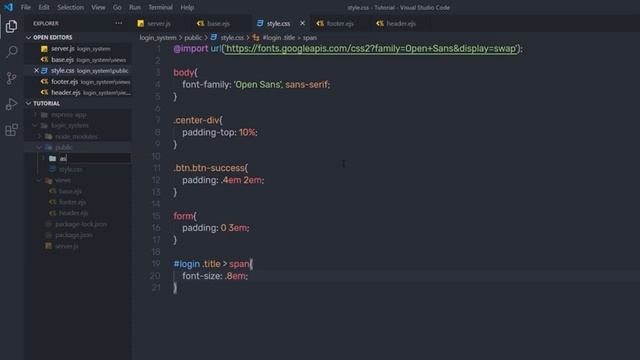
Task: Switch to the base.ejs tab
Action: point(218,24)
